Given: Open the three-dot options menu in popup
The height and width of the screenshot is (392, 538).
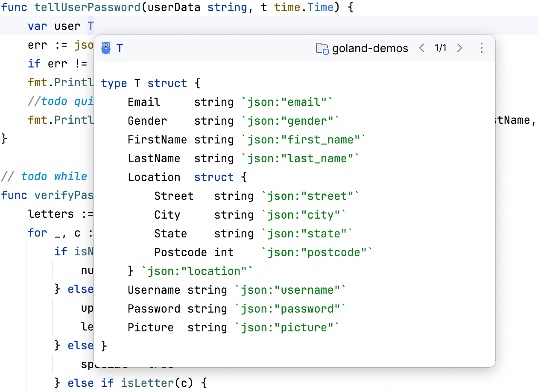Looking at the screenshot, I should (481, 48).
